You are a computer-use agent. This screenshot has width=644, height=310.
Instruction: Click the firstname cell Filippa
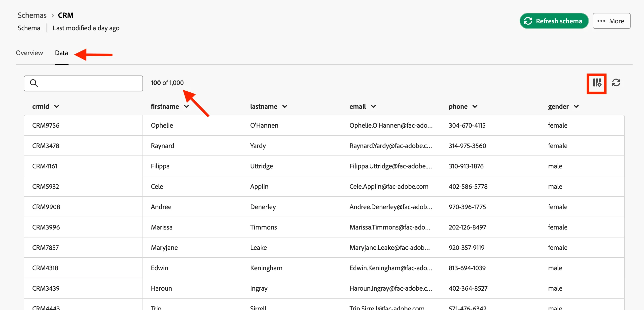[160, 166]
